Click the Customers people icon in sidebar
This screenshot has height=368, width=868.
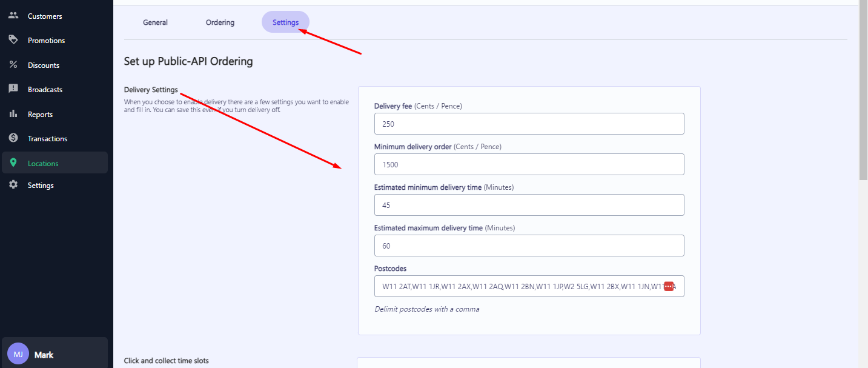(13, 16)
